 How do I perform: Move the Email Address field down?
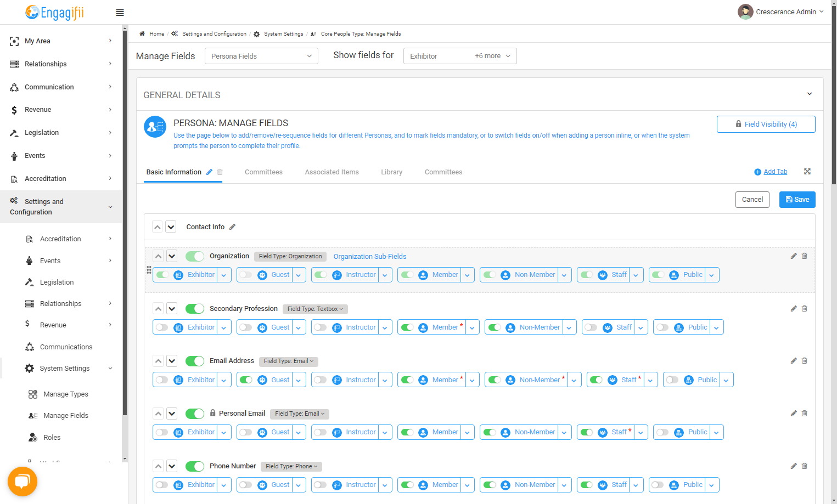click(172, 361)
